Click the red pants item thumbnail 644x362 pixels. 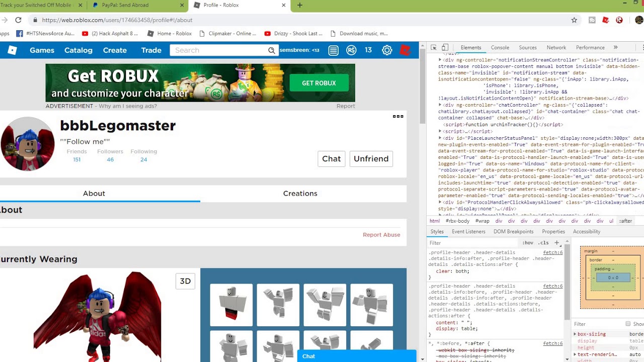231,305
